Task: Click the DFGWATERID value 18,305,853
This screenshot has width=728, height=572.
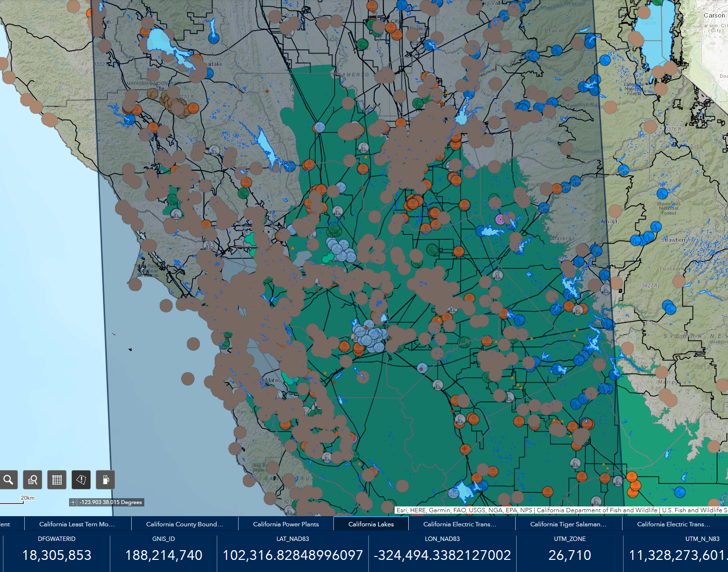Action: tap(57, 555)
